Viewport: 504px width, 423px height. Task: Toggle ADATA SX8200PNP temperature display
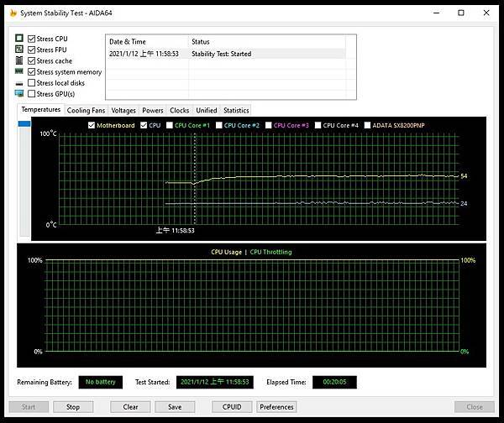pyautogui.click(x=368, y=125)
